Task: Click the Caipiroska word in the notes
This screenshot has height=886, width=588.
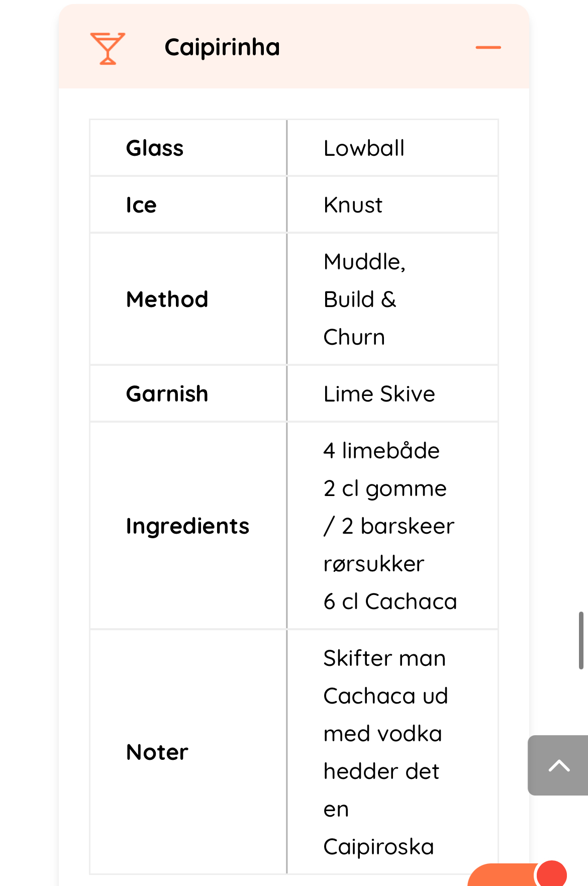Action: pos(378,847)
